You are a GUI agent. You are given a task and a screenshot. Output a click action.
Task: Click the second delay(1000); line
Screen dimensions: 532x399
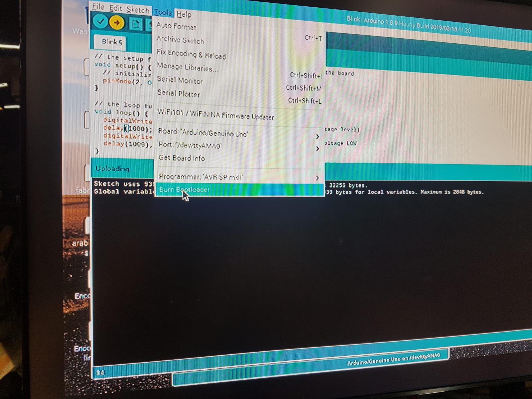pyautogui.click(x=128, y=144)
